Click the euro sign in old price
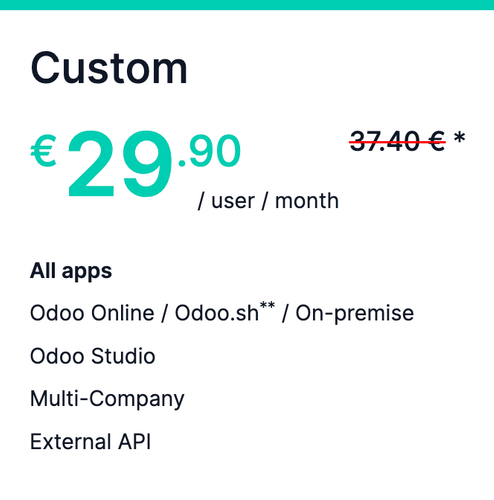This screenshot has height=500, width=494. pos(435,141)
